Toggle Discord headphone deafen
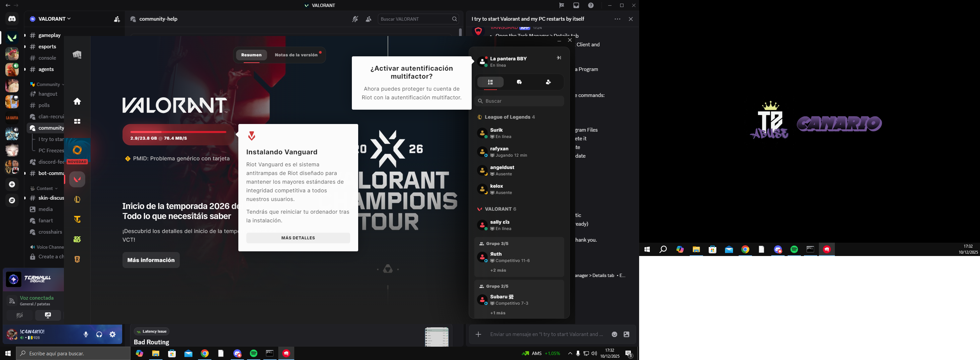Screen dimensions: 980x360 coord(99,334)
